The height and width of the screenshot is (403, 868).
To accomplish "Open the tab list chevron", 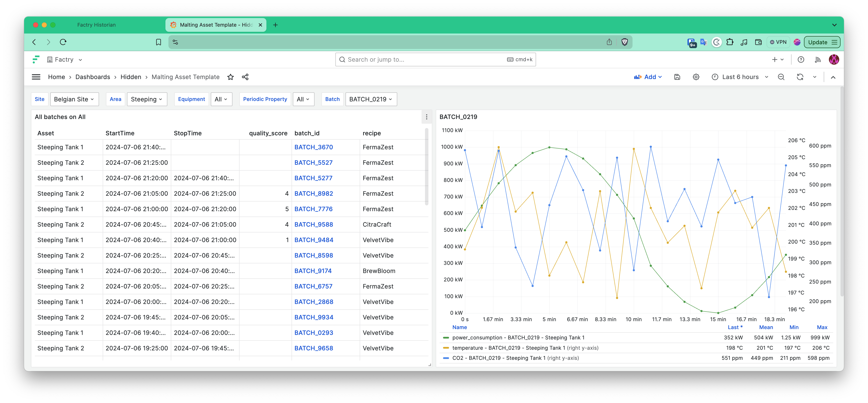I will tap(834, 25).
